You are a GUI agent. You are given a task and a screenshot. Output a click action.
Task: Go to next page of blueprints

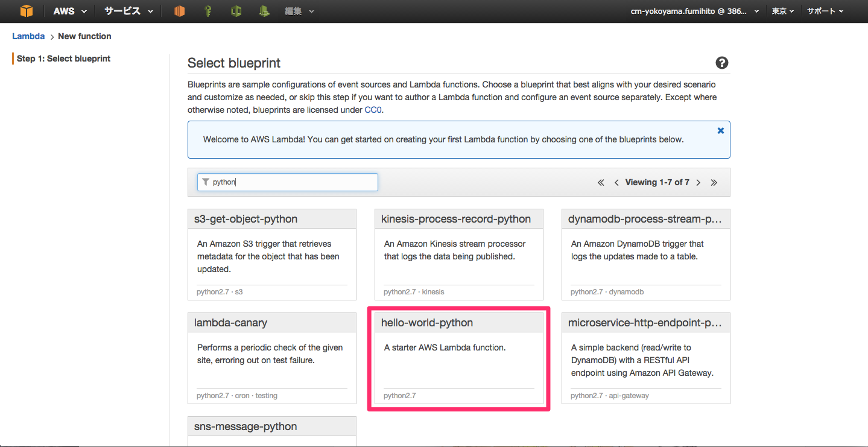699,183
